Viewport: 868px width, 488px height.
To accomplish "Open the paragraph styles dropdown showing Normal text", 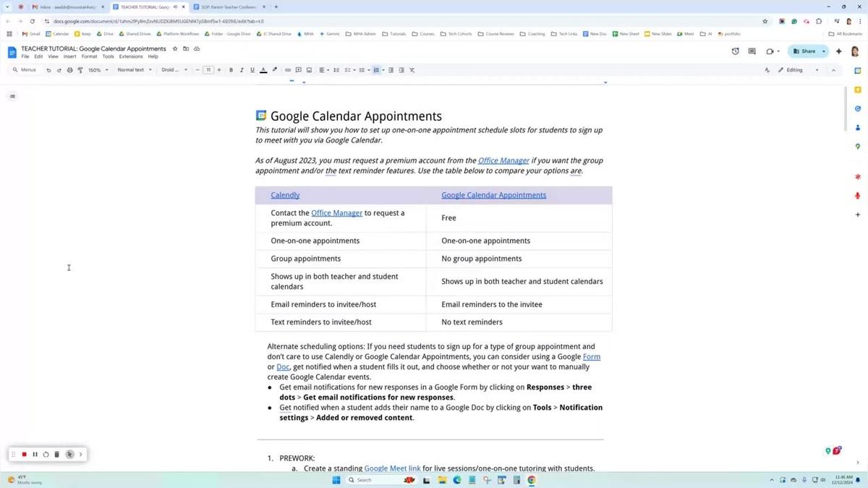I will [x=134, y=70].
